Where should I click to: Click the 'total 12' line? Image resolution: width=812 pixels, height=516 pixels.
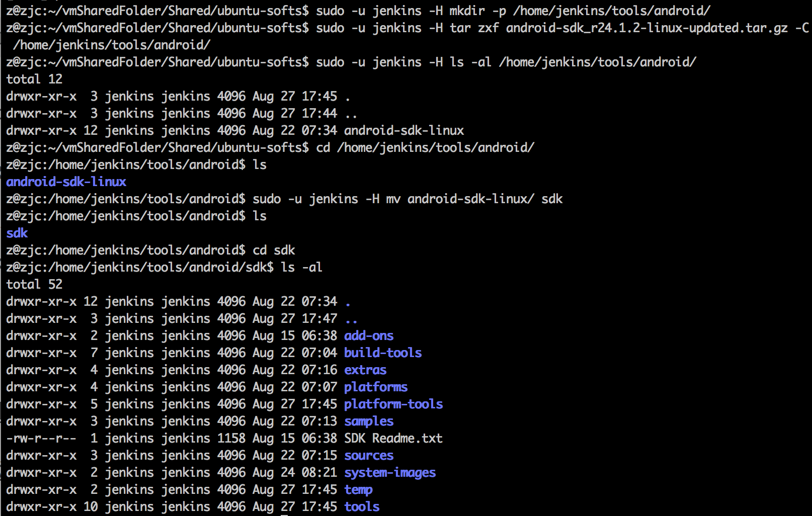[x=34, y=79]
